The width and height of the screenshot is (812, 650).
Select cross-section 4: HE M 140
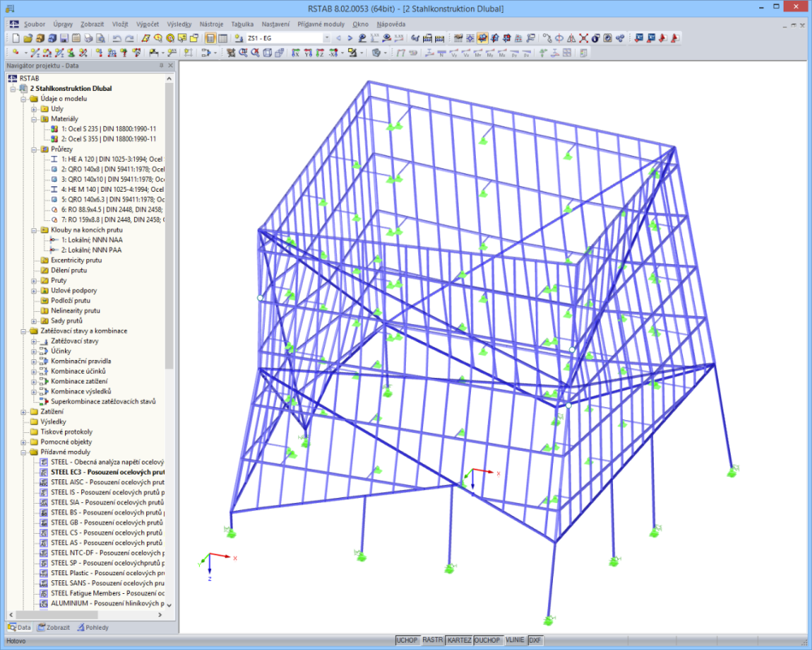point(112,189)
